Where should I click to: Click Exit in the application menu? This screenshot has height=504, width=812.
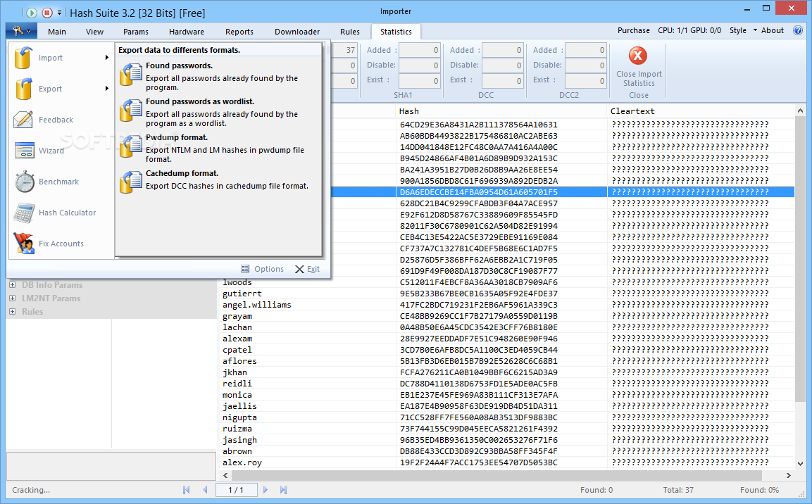tap(308, 269)
